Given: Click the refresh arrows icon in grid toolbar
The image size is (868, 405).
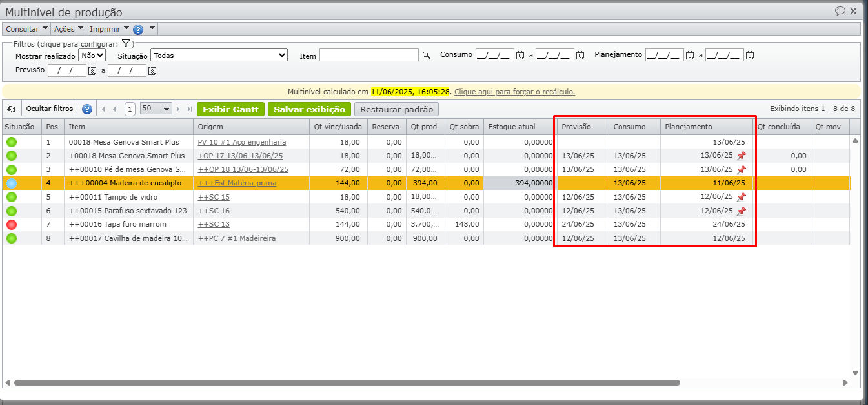Looking at the screenshot, I should coord(12,109).
